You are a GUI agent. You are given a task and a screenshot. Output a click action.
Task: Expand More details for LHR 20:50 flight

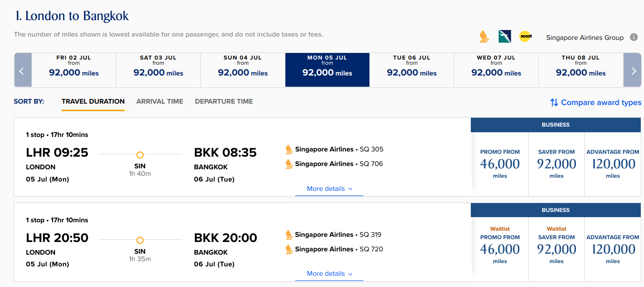pos(329,274)
